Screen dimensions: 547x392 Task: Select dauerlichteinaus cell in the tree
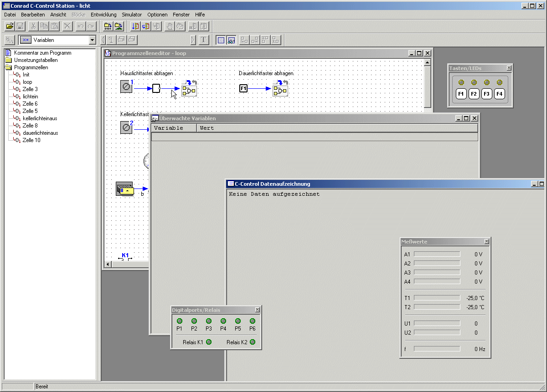point(40,133)
